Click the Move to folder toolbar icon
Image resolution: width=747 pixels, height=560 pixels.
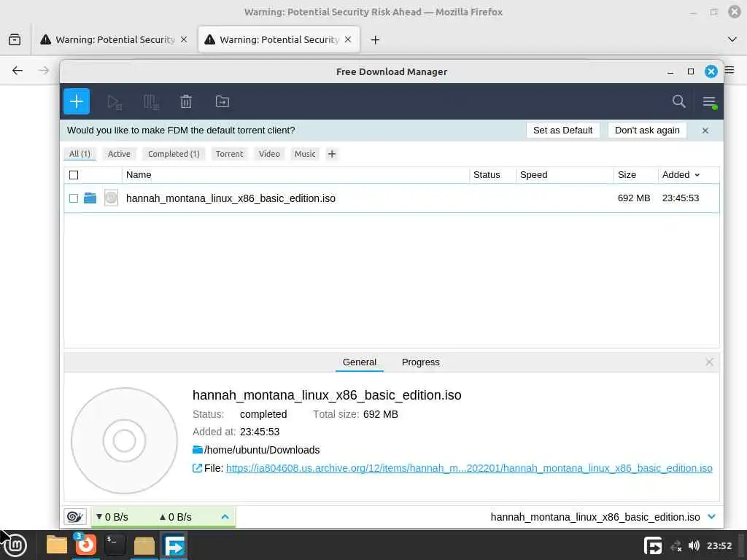coord(222,101)
